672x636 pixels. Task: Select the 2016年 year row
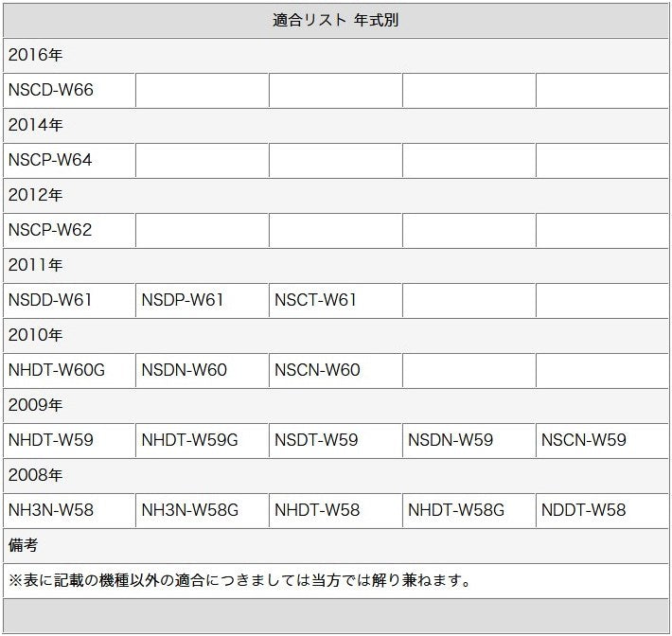(x=336, y=55)
